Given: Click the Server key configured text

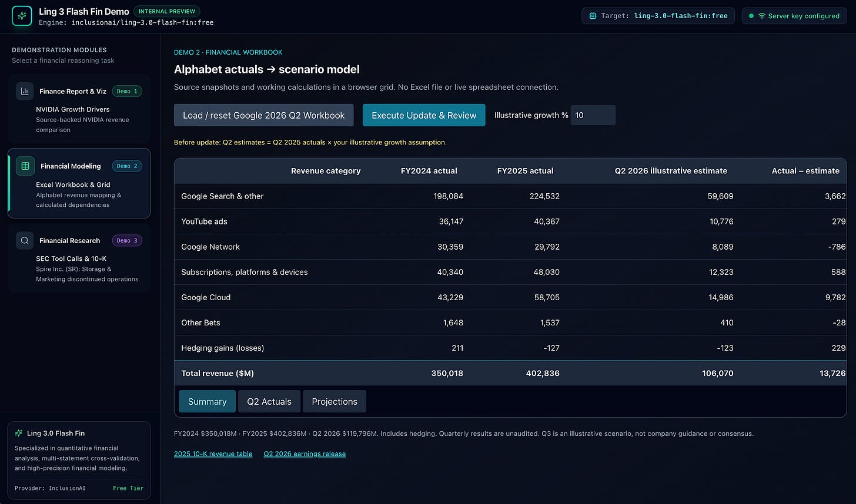Looking at the screenshot, I should pos(804,16).
